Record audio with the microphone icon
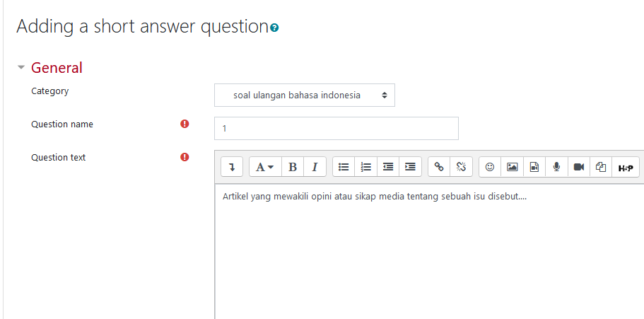Image resolution: width=644 pixels, height=319 pixels. (556, 167)
